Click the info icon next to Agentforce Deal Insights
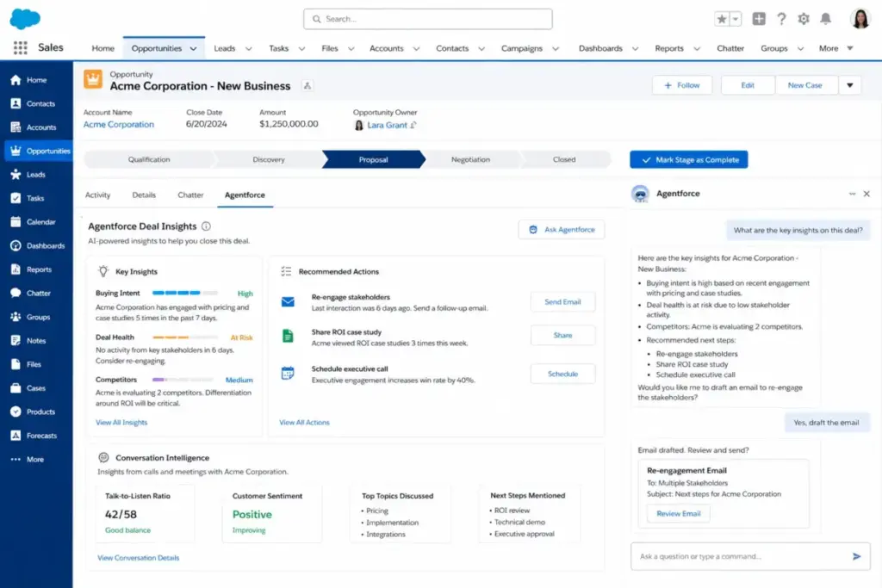This screenshot has width=882, height=588. point(206,226)
